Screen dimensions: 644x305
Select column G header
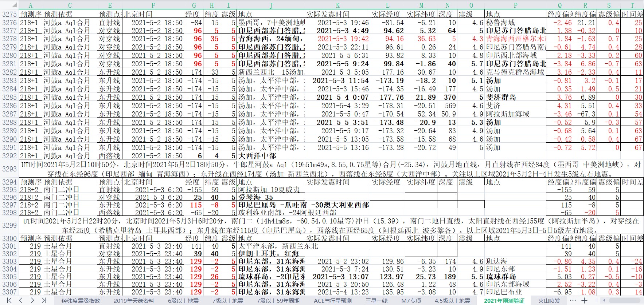194,5
